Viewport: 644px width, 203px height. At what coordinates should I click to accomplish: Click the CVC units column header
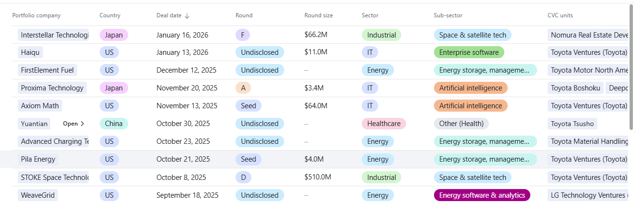coord(560,15)
